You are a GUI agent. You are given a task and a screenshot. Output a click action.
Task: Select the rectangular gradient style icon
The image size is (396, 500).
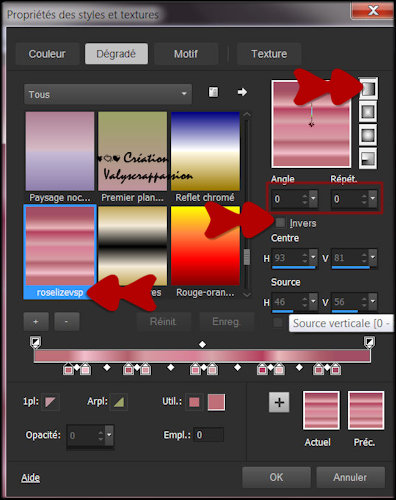pyautogui.click(x=368, y=111)
